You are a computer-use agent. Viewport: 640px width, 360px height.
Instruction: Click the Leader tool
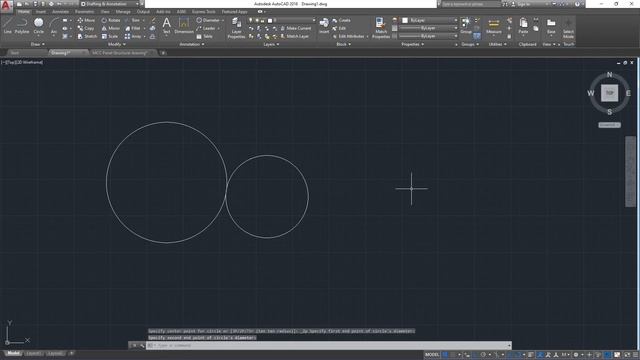tap(206, 28)
